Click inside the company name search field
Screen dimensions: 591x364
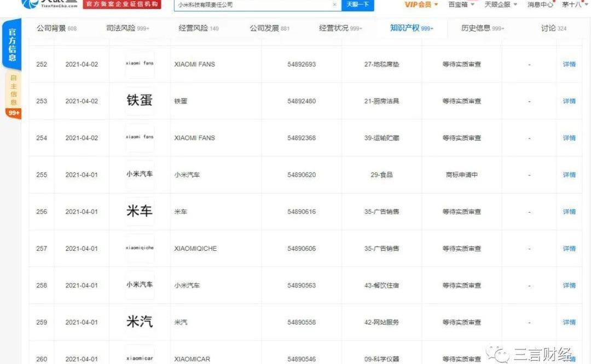pos(246,5)
